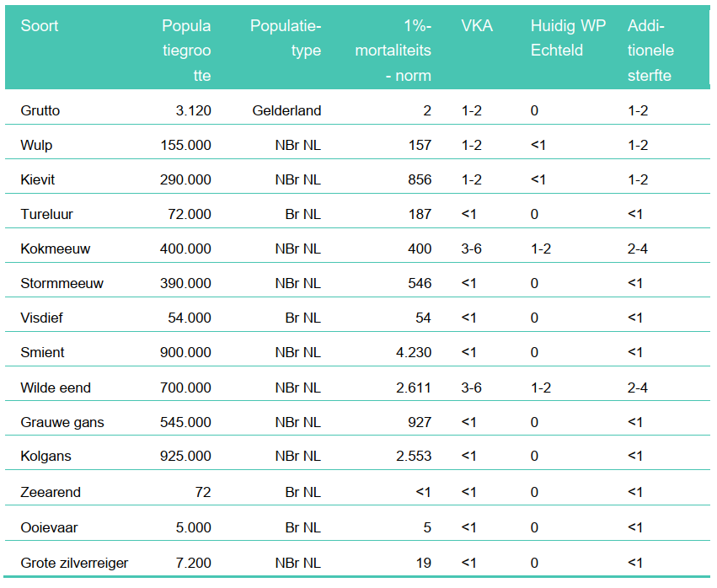Click the "Gelderland" population type cell
717x588 pixels.
286,110
